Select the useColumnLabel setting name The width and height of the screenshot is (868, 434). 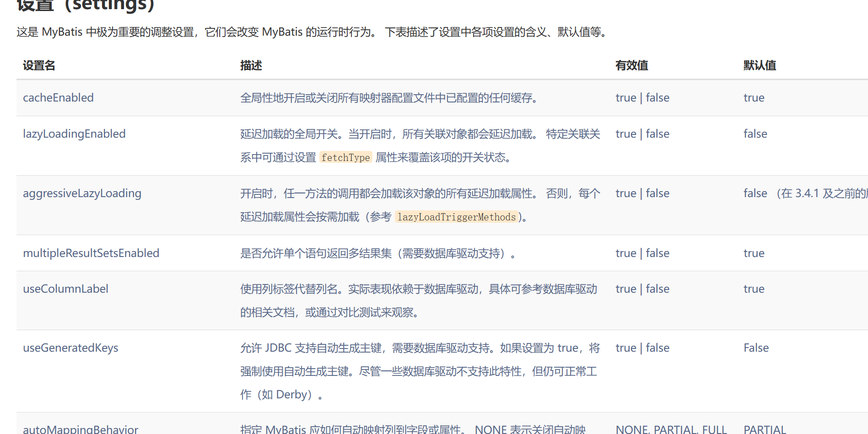[65, 289]
